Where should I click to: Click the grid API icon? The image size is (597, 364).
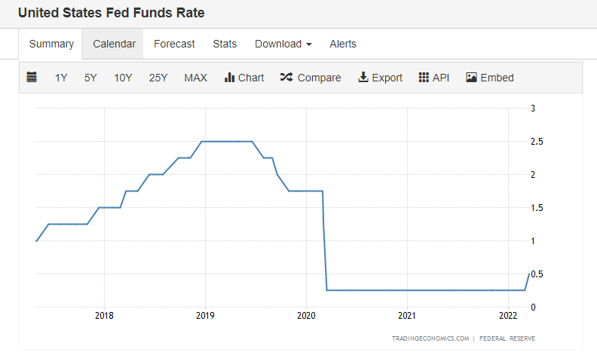click(x=424, y=78)
